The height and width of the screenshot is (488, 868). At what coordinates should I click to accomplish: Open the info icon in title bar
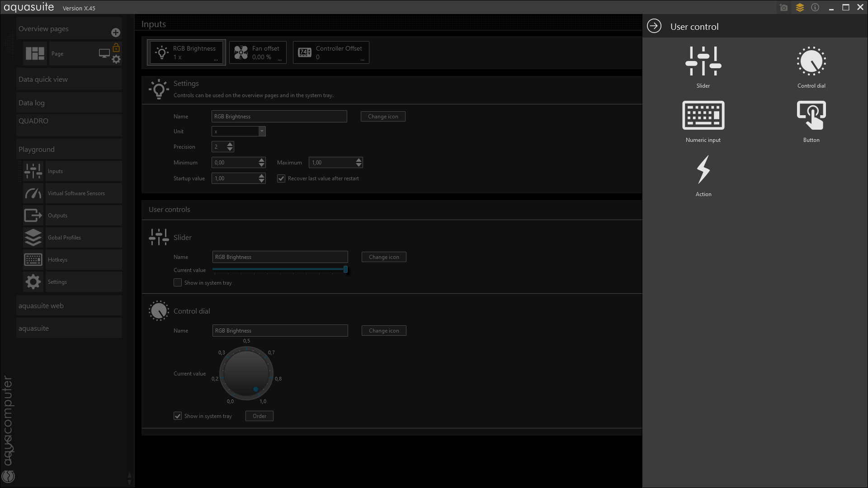(815, 8)
